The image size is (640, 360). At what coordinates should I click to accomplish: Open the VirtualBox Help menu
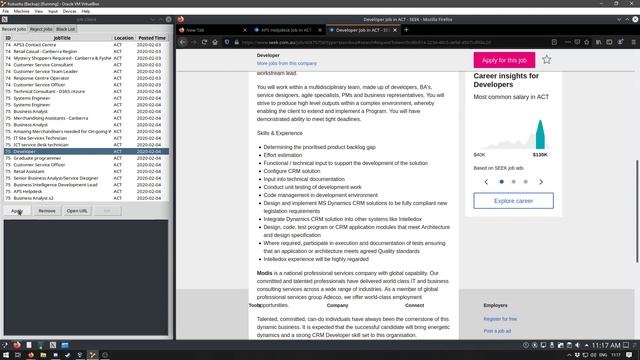pyautogui.click(x=86, y=11)
